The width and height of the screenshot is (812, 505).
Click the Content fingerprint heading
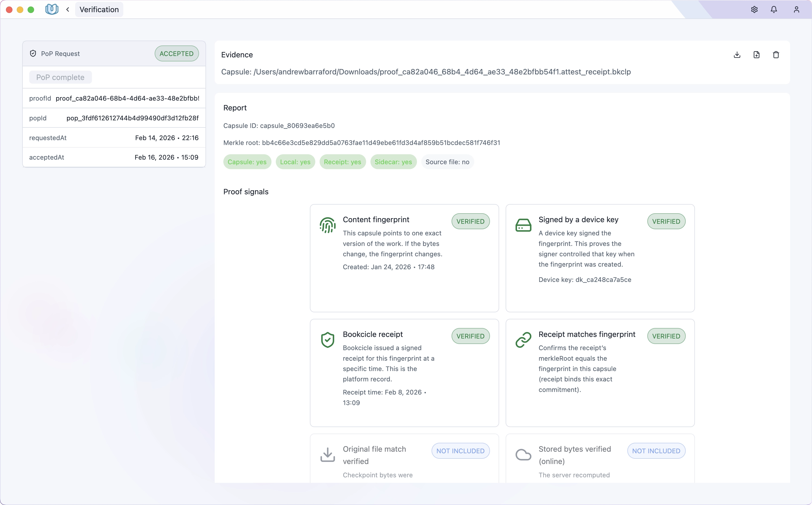tap(376, 220)
